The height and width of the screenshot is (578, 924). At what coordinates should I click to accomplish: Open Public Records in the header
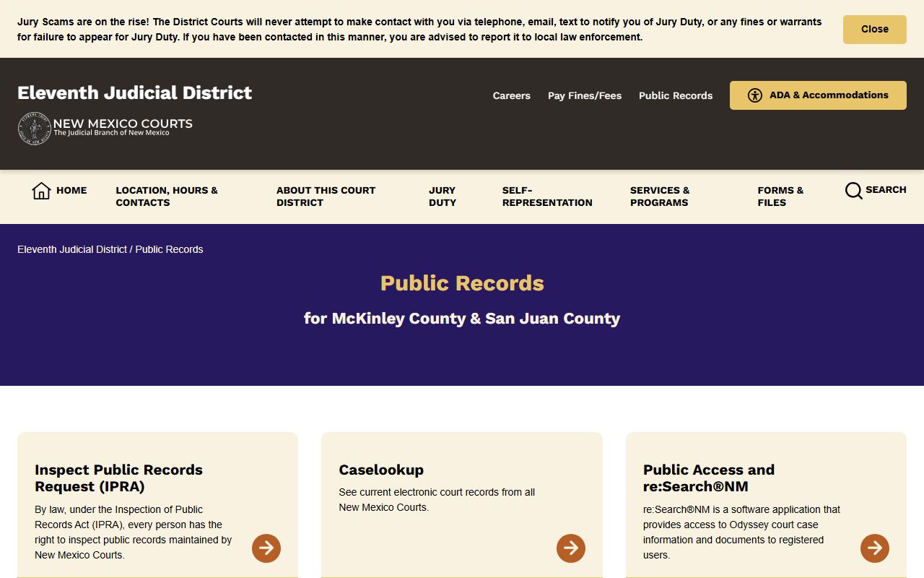tap(676, 95)
